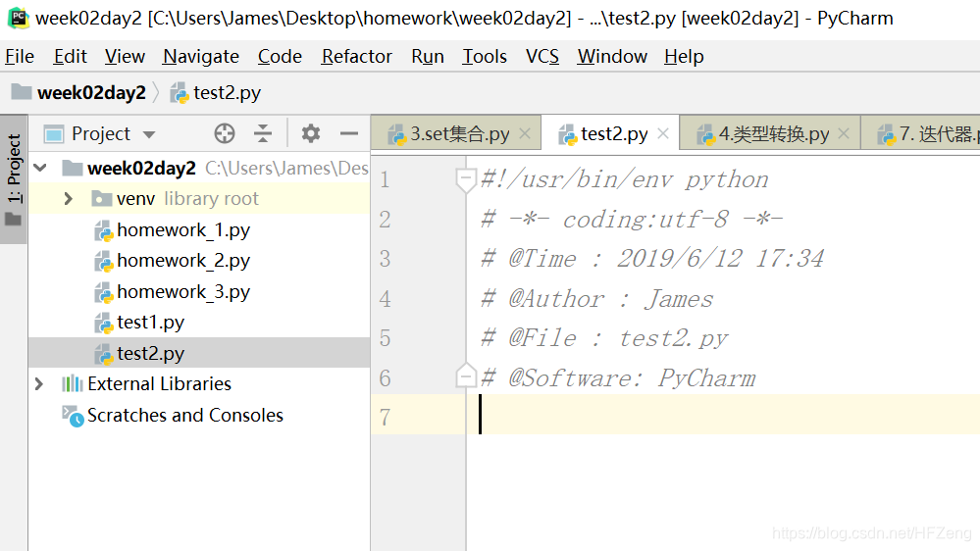This screenshot has height=551, width=980.
Task: Select Scratches and Consoles in tree
Action: [185, 416]
